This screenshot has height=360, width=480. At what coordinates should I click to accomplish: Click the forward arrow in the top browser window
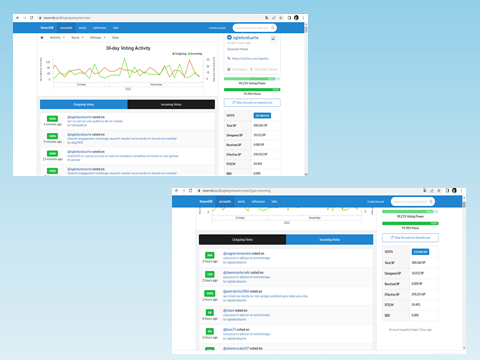(25, 18)
